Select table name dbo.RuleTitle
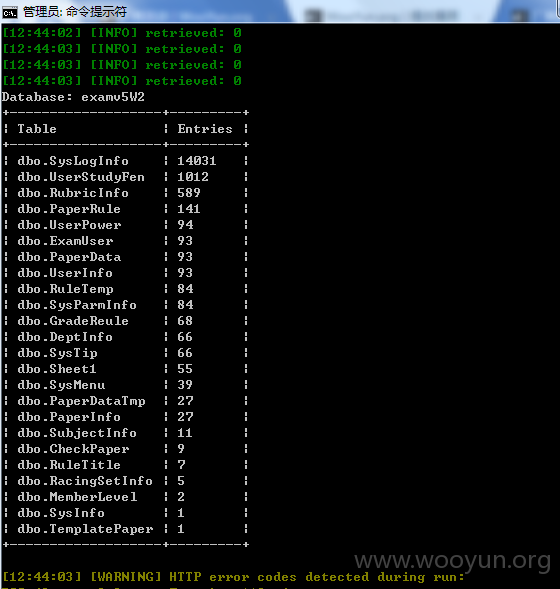 [x=69, y=465]
